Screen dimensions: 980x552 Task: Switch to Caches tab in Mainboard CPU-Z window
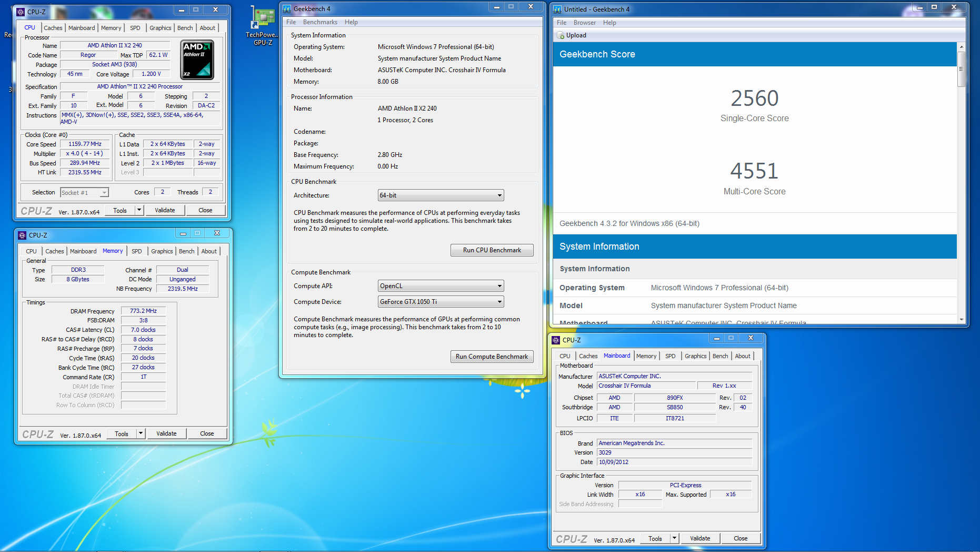(588, 356)
